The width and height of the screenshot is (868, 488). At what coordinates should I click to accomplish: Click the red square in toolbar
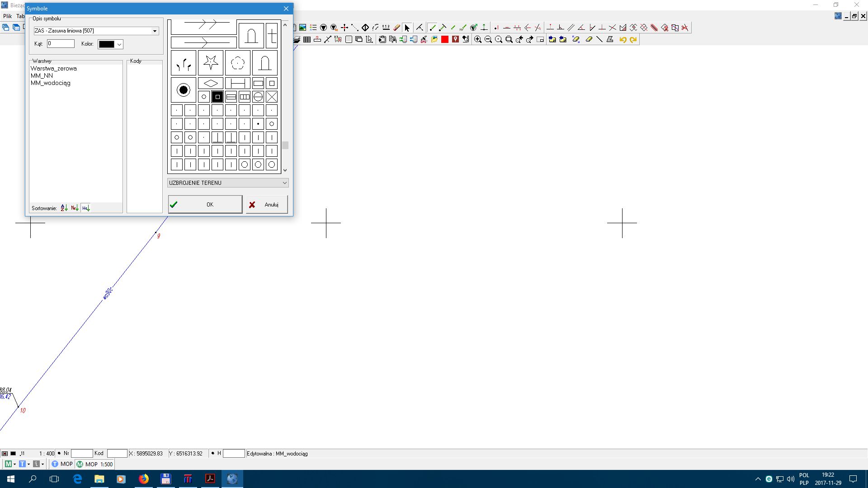point(445,40)
